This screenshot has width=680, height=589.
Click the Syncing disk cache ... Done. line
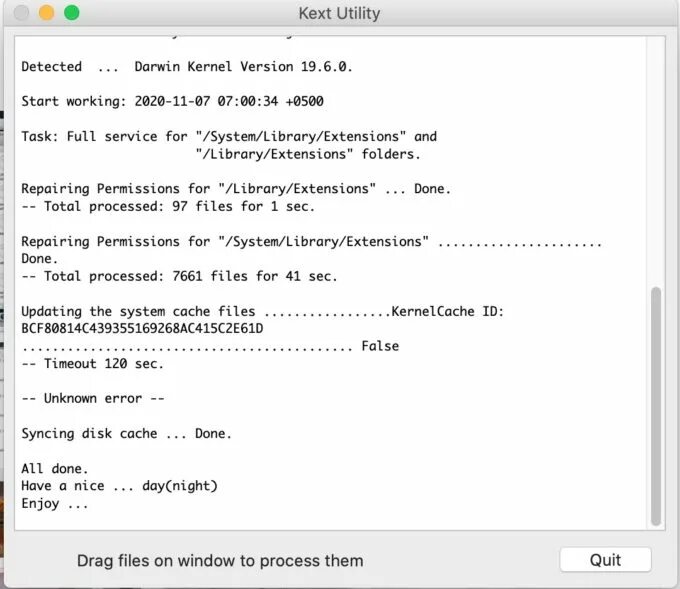pos(126,433)
